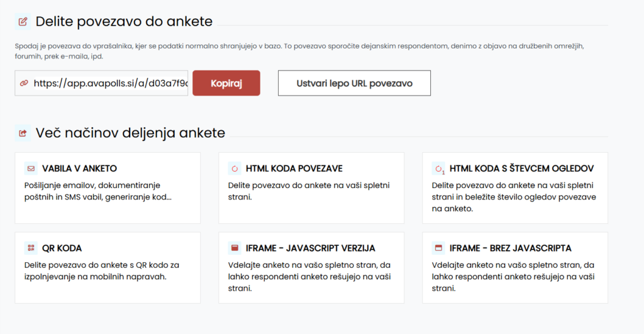644x334 pixels.
Task: Click the Iframe JavaScript verzija window icon
Action: tap(235, 248)
